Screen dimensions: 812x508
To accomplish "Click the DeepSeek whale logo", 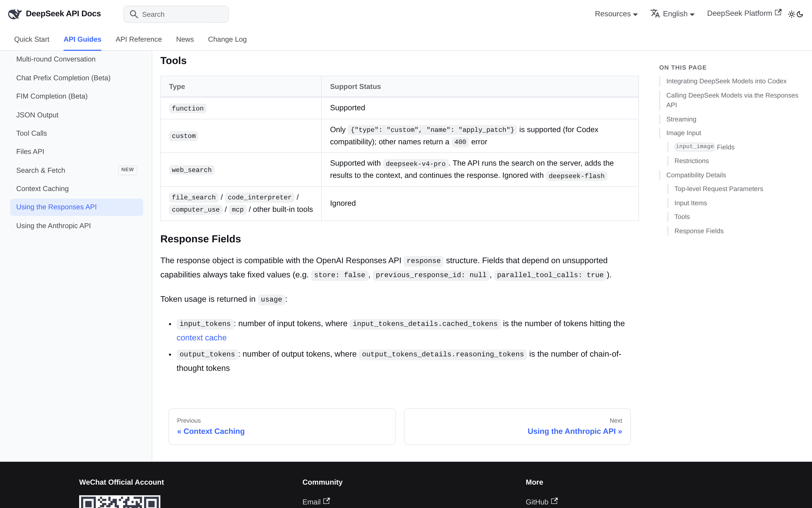I will (15, 14).
